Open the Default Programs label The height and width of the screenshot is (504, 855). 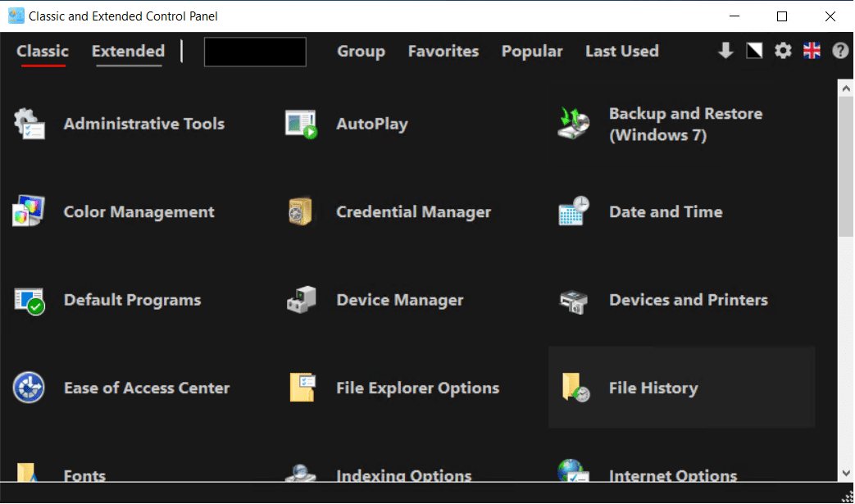tap(132, 300)
